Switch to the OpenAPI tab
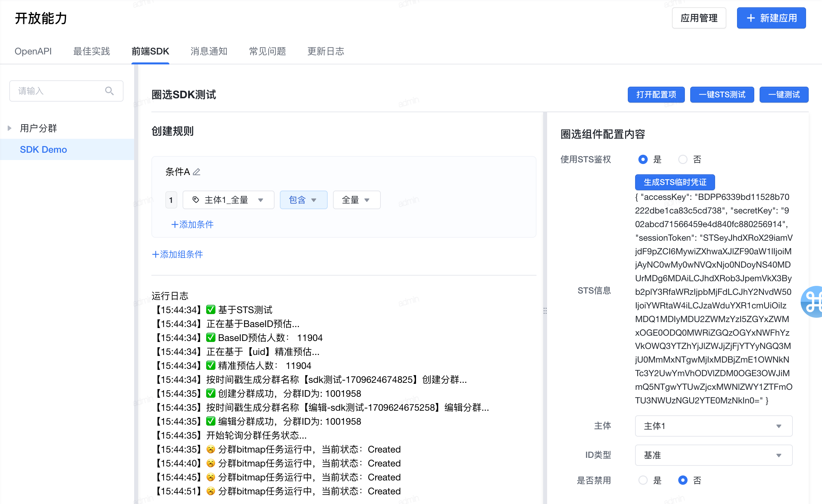The image size is (822, 504). (33, 51)
